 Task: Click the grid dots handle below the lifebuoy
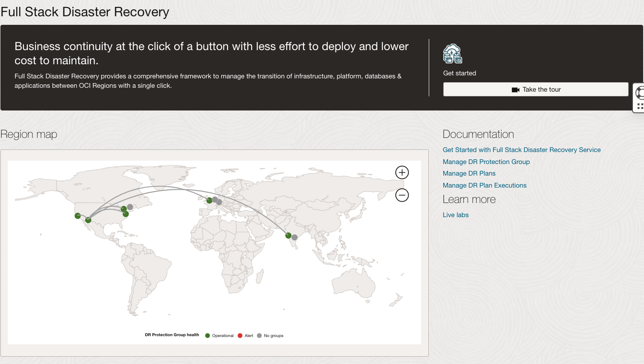pos(640,106)
